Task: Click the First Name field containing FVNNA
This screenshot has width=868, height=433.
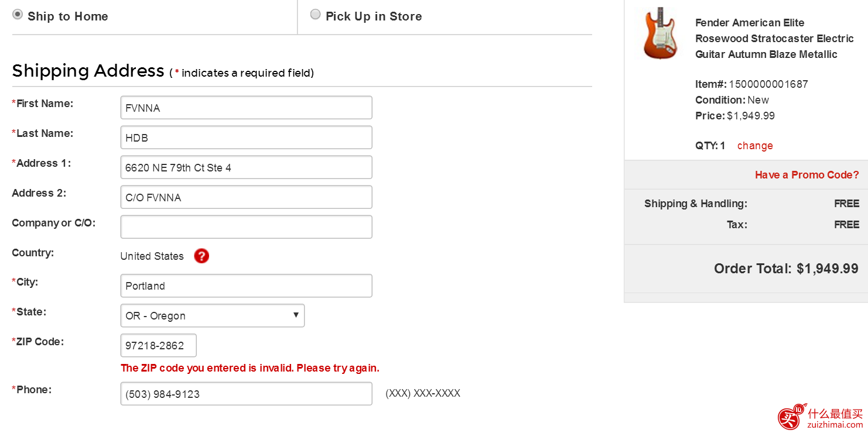Action: pos(246,108)
